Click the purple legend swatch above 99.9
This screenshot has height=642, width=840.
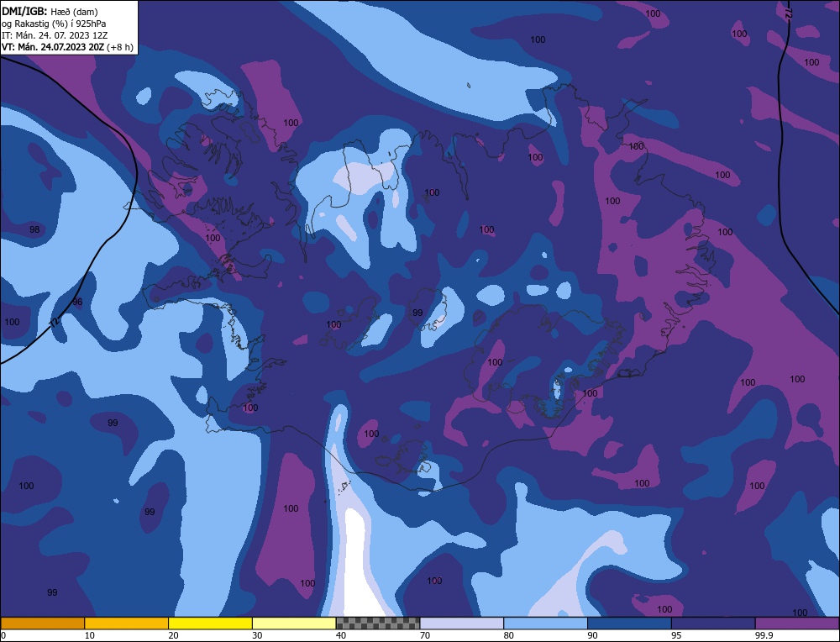pos(797,623)
